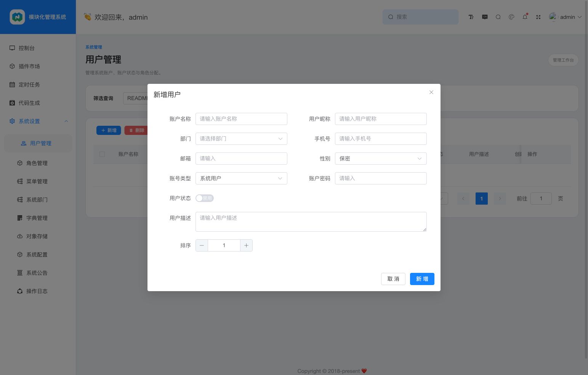Viewport: 588px width, 375px height.
Task: Open the language switch icon in header
Action: click(x=485, y=17)
